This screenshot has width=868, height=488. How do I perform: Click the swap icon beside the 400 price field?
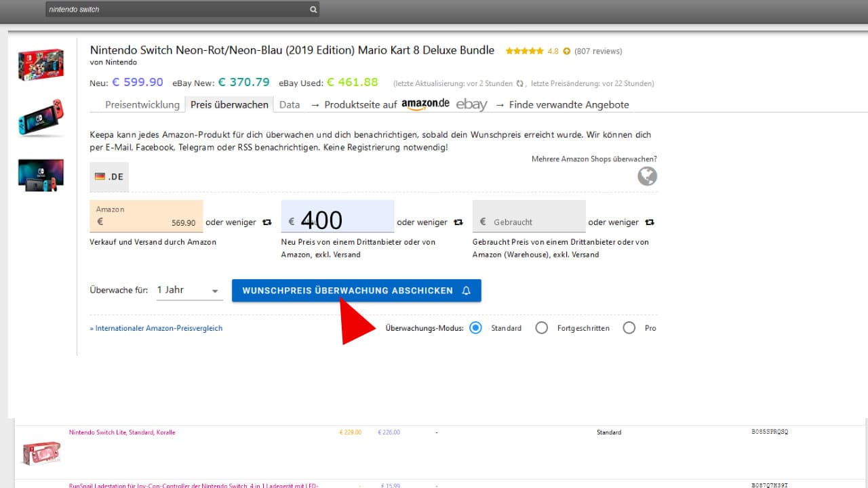pos(458,222)
